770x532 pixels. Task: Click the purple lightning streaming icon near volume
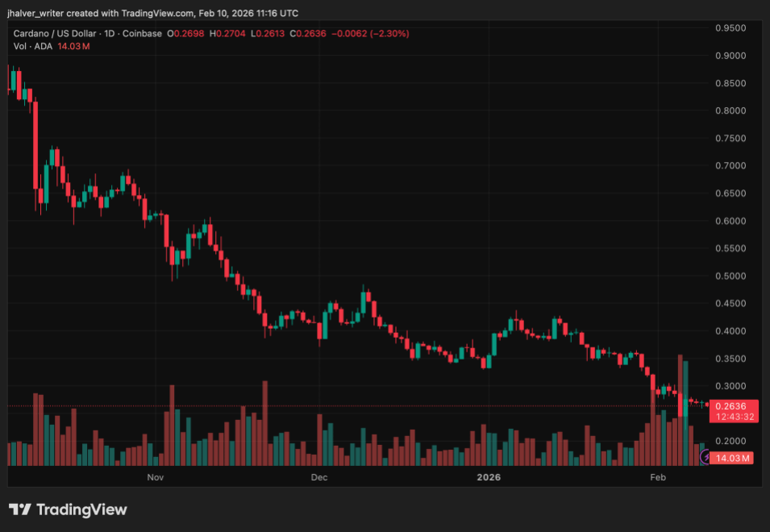pos(705,457)
